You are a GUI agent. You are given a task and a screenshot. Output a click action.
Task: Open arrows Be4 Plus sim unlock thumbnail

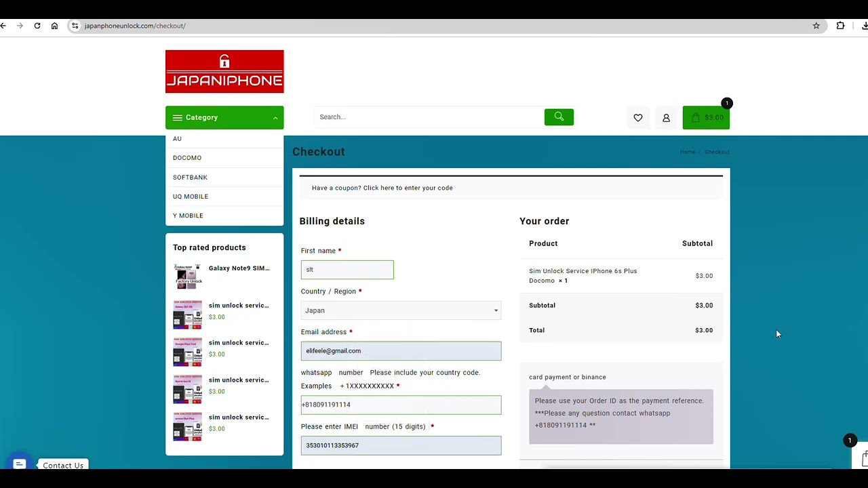click(188, 426)
